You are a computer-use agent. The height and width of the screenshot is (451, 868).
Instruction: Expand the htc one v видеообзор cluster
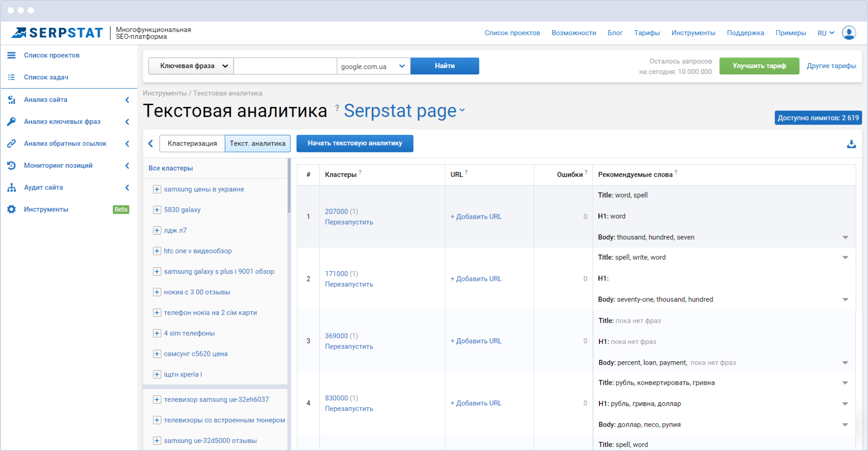157,251
